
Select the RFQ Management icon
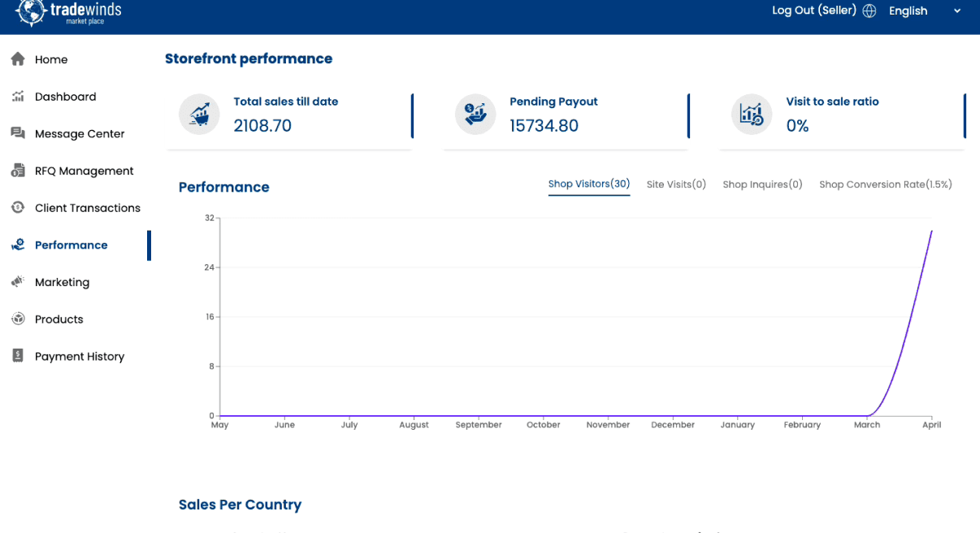pos(18,171)
